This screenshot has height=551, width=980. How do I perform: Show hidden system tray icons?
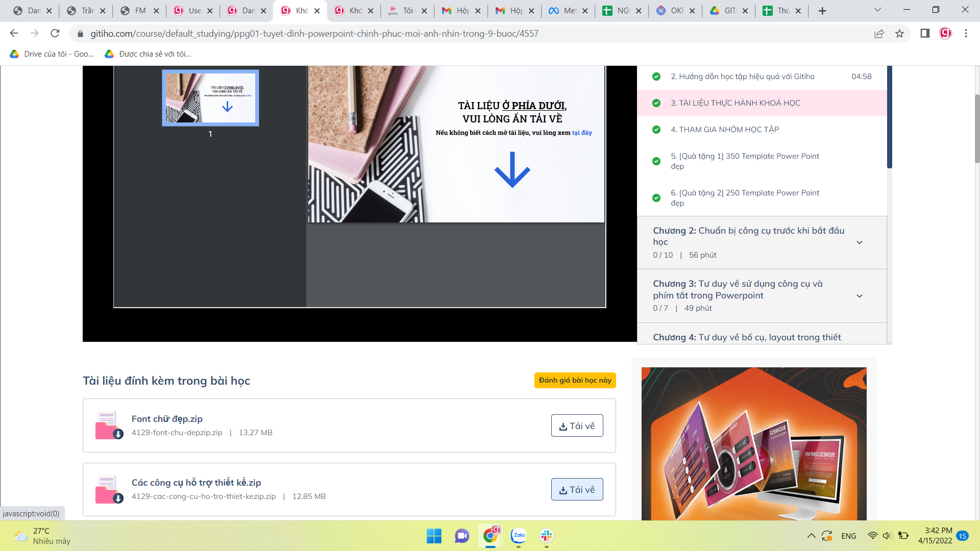(811, 536)
